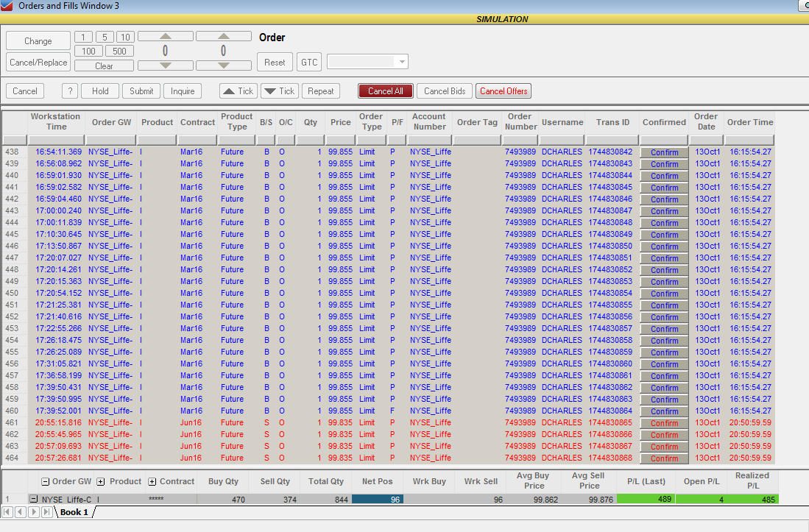Click the question mark help button
The height and width of the screenshot is (532, 809).
[70, 91]
